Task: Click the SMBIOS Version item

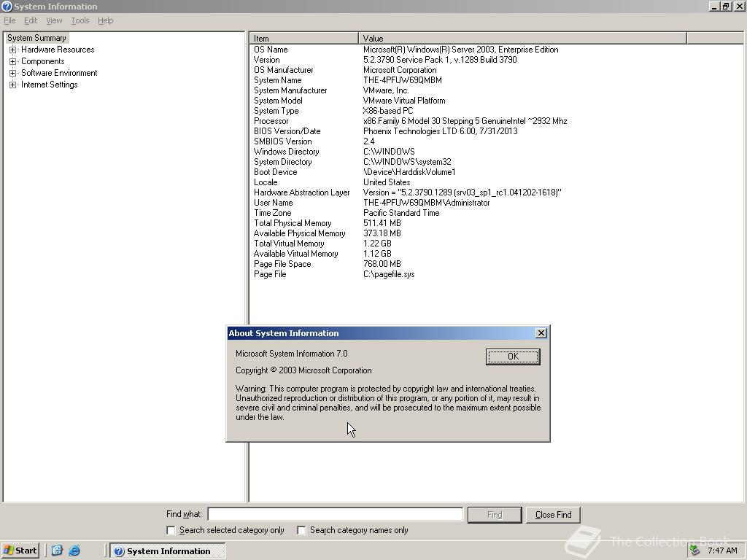Action: coord(283,141)
